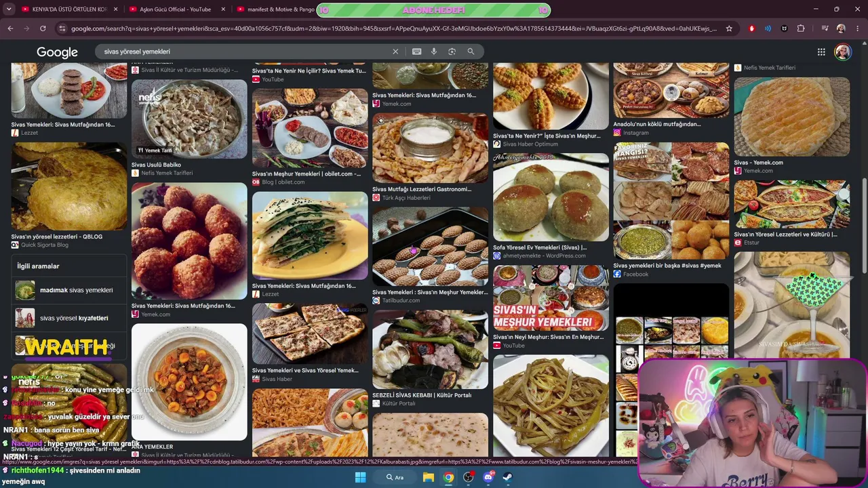Select related search 'madımak sivas yemekleri'

point(68,290)
